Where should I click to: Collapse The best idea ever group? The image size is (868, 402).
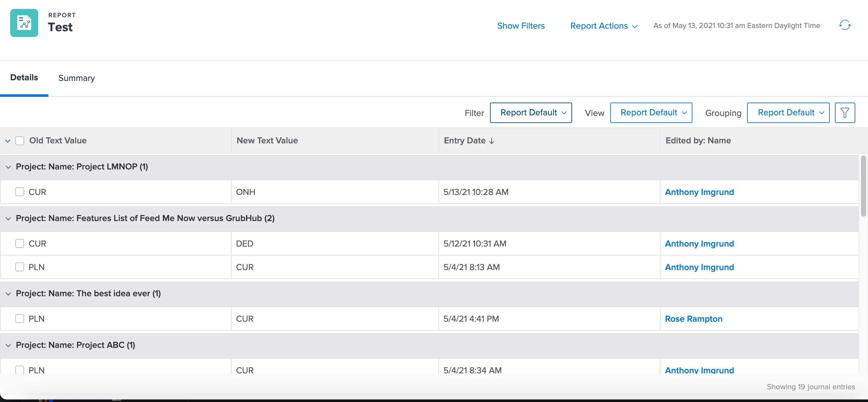[8, 294]
